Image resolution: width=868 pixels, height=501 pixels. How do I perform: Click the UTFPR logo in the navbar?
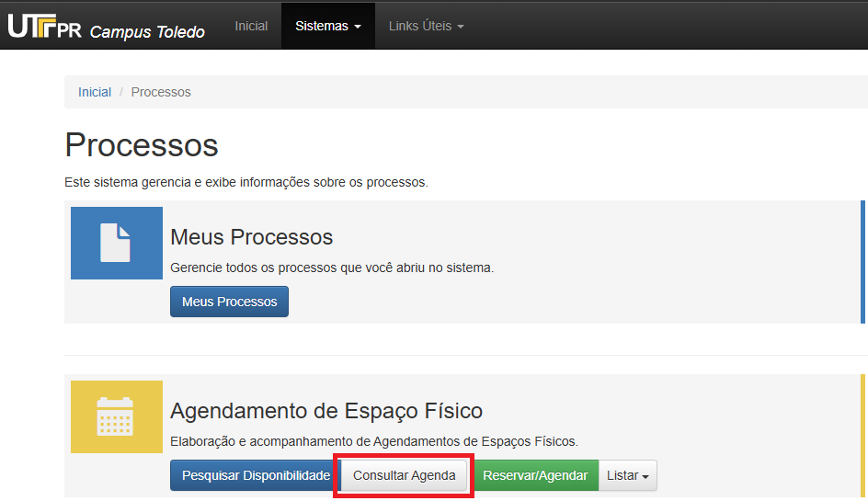pos(44,27)
